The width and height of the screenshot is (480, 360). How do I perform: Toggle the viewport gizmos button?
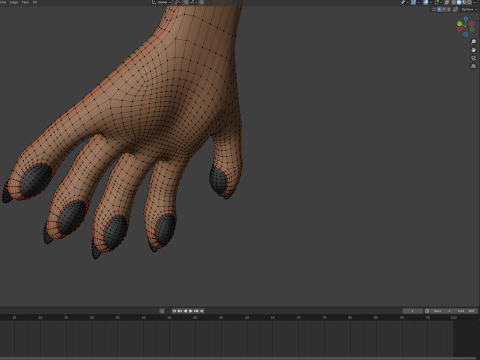click(x=413, y=2)
